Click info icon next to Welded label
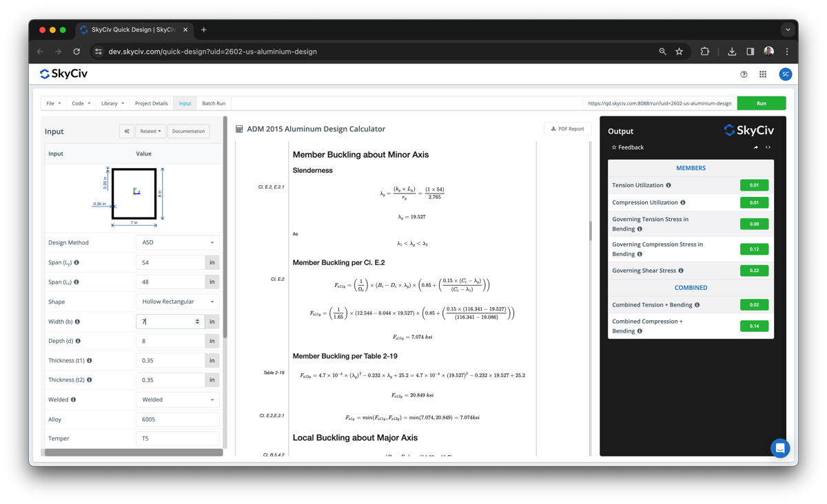Screen dimensions: 827x504 pos(73,399)
